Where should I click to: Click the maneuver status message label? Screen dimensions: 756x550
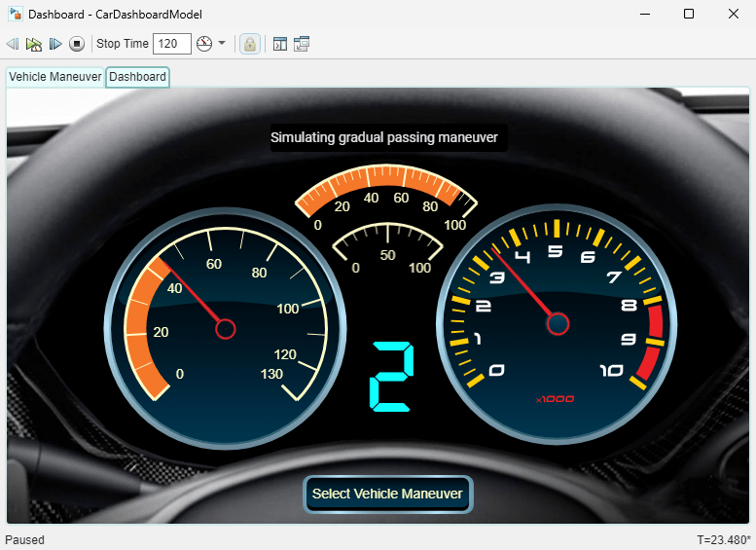[x=384, y=137]
